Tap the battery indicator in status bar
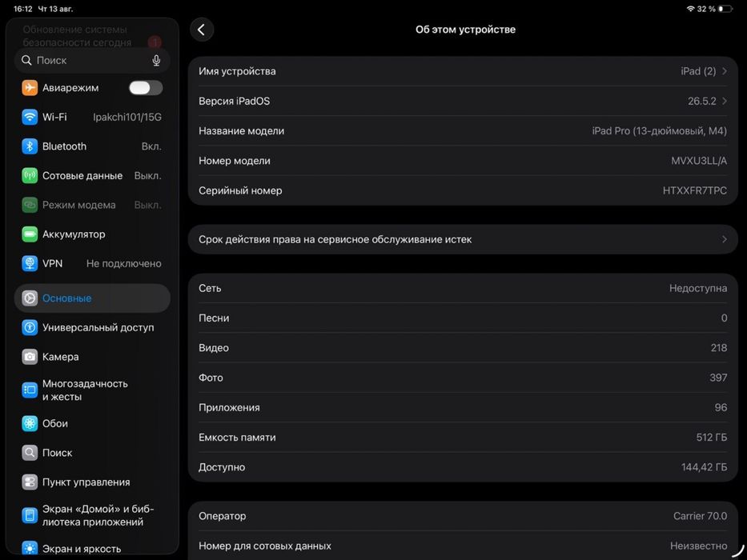 pos(725,9)
